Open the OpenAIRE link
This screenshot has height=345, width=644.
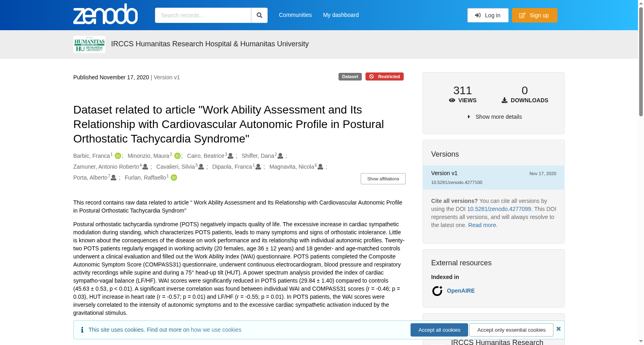(461, 291)
